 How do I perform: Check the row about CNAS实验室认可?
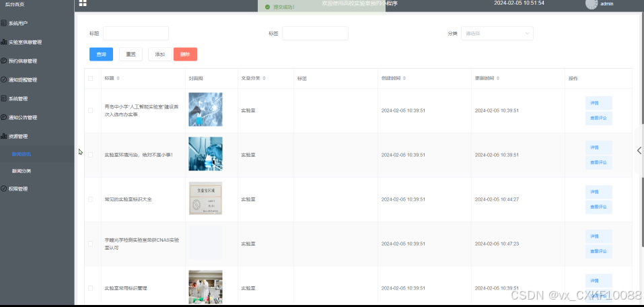click(x=91, y=243)
